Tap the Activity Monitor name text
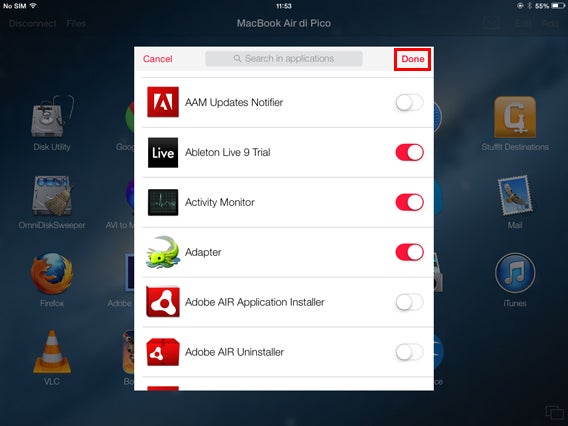Screen dimensions: 568x426 click(220, 202)
